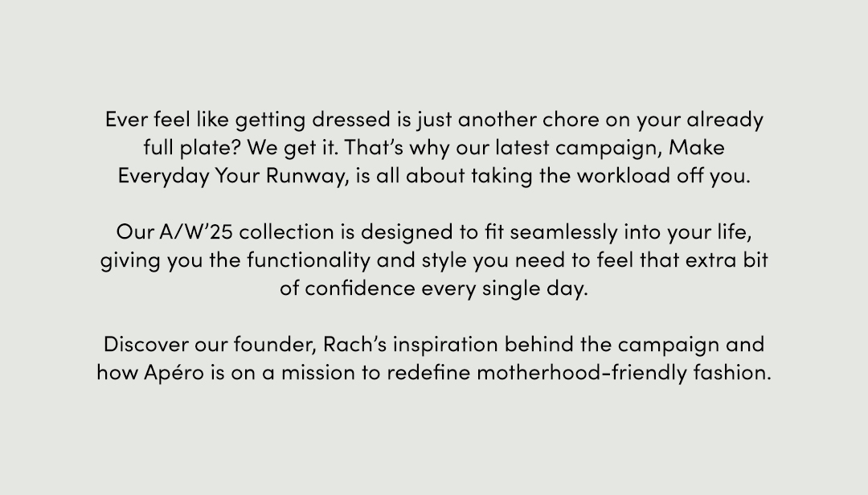
Task: Click the words 'on a mission to redefine'
Action: 351,373
